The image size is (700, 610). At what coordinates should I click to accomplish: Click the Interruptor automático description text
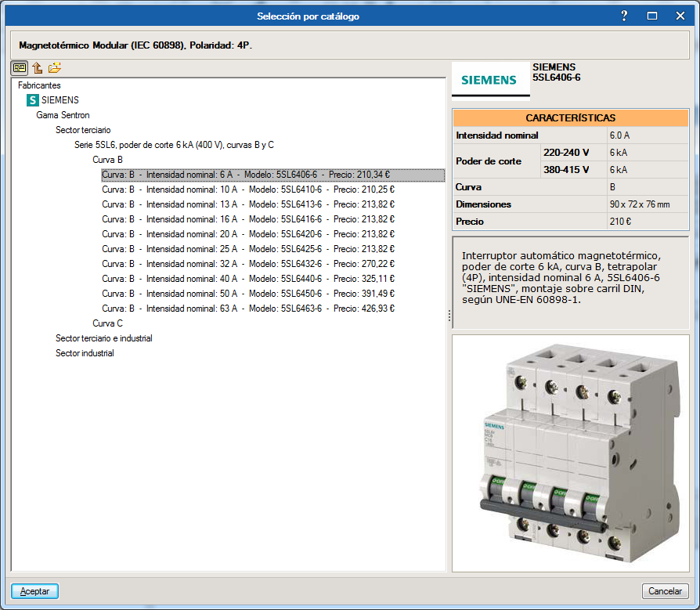(561, 278)
